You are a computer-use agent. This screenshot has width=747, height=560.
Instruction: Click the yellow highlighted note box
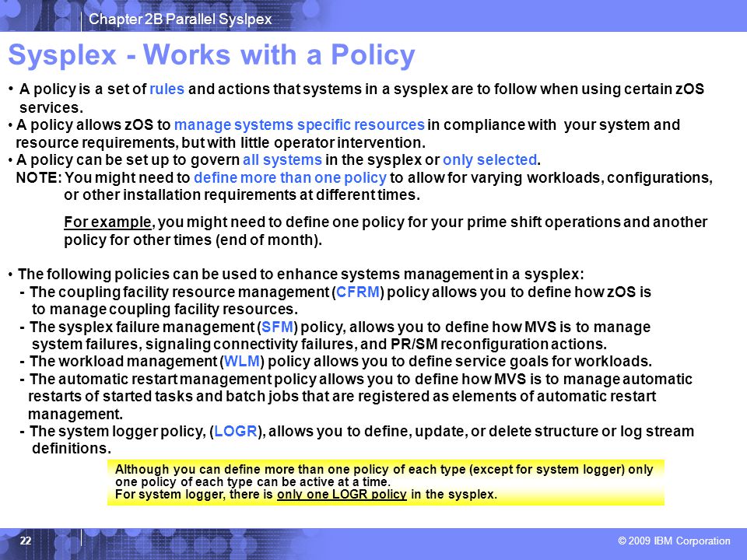pyautogui.click(x=385, y=482)
